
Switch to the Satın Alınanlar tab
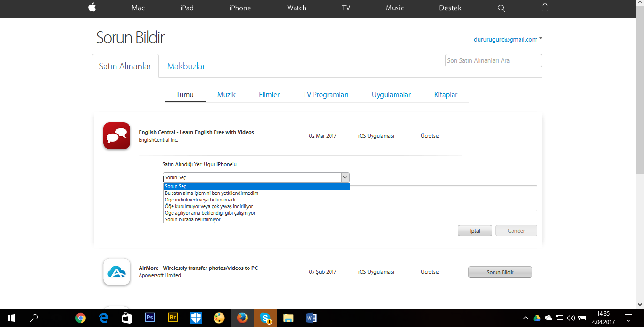tap(125, 66)
